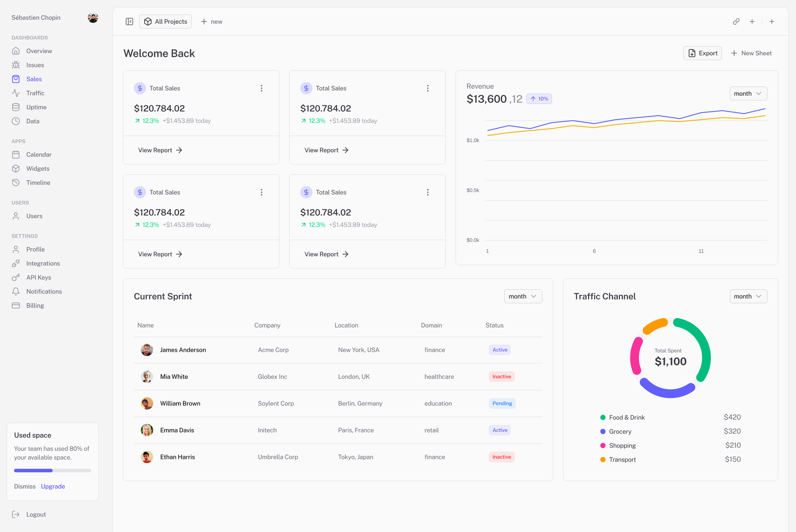Collapse the sidebar panel icon
The height and width of the screenshot is (532, 796).
coord(129,22)
